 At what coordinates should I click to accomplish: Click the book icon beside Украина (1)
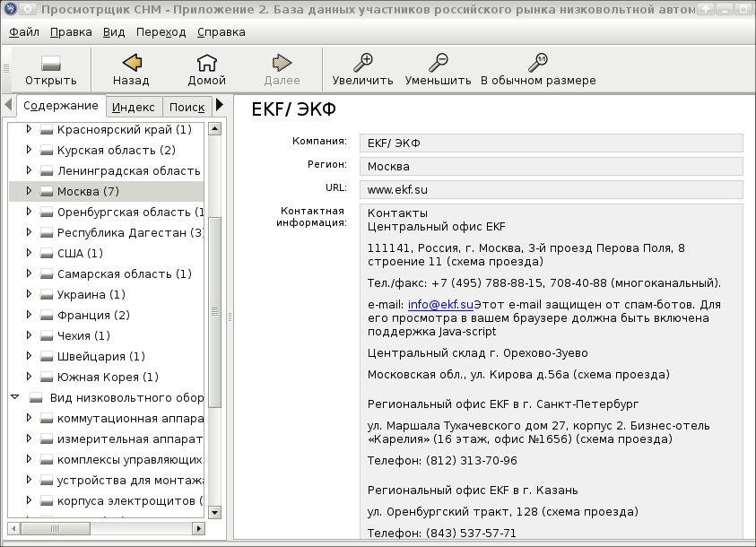point(47,294)
